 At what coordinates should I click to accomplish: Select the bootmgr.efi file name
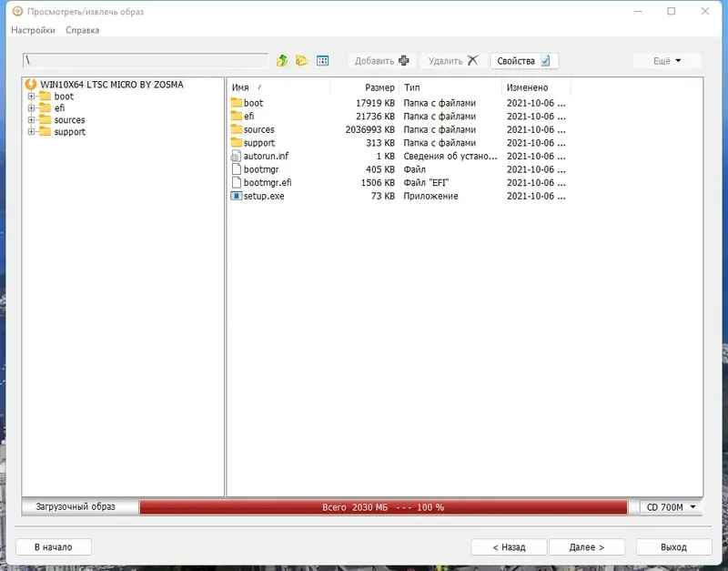tap(268, 182)
